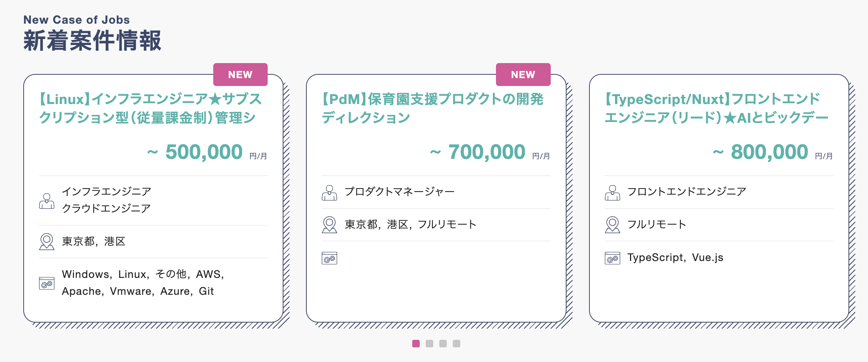Click the NEW badge on the PdM card
This screenshot has width=868, height=362.
coord(523,74)
